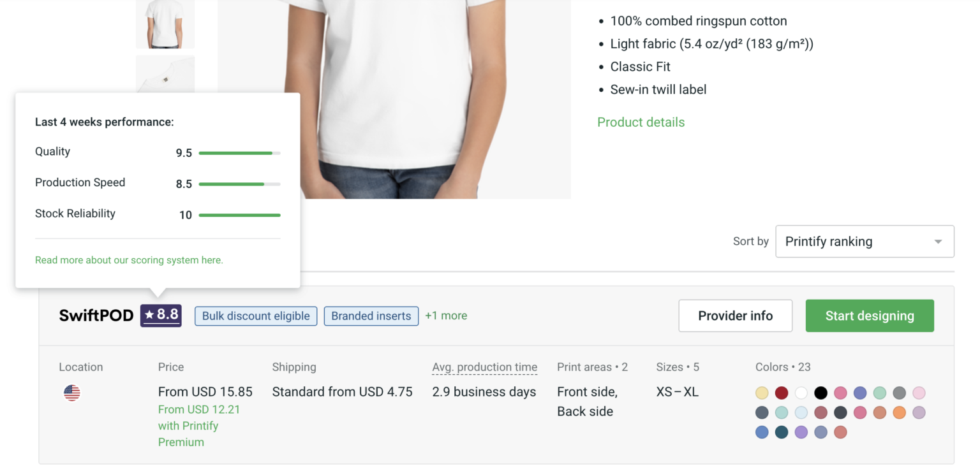Open the Sort by Printify ranking dropdown

864,242
